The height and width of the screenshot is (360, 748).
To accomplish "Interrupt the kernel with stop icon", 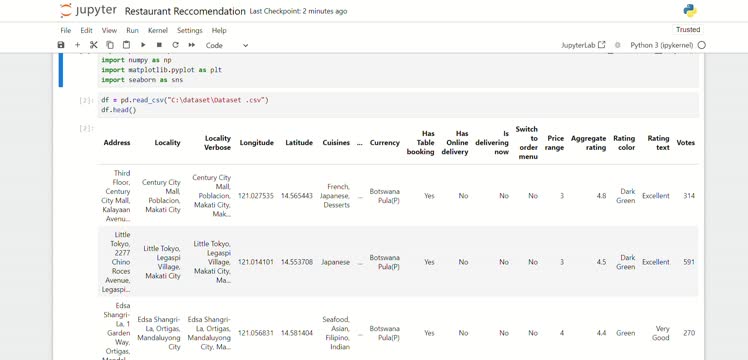I will pyautogui.click(x=159, y=45).
